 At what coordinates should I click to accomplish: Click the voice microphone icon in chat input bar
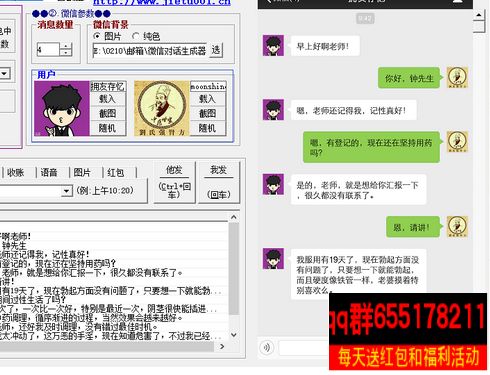pos(266,347)
